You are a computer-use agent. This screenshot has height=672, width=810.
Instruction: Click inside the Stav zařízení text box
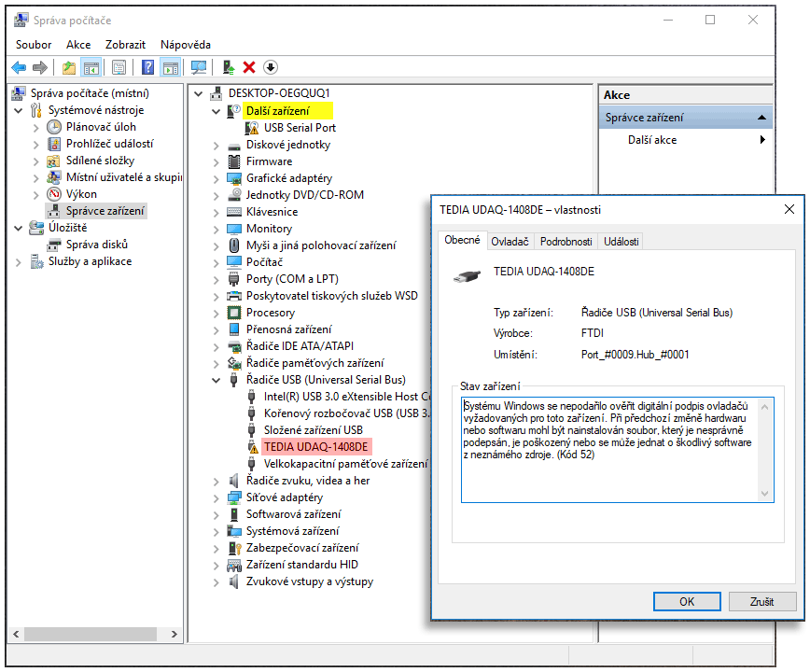click(618, 450)
